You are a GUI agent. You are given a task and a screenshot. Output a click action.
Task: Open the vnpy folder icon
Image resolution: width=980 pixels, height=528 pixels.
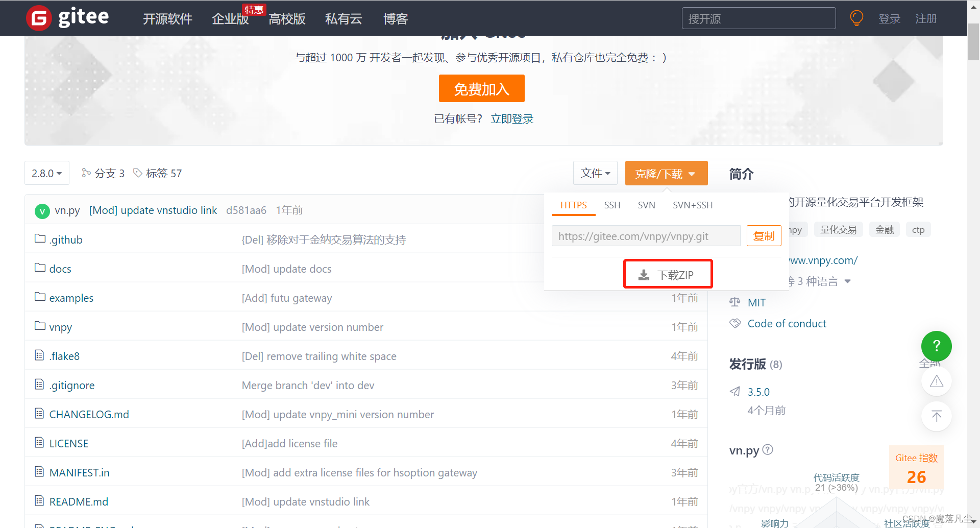point(40,326)
